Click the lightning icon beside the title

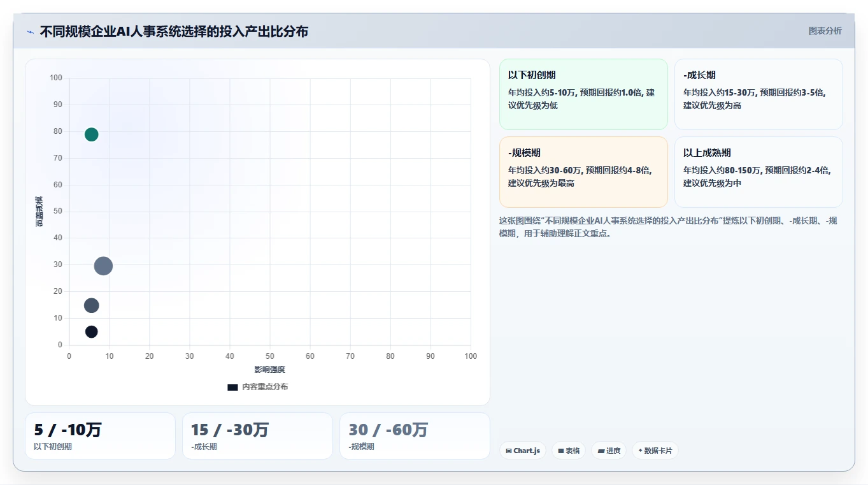point(30,32)
